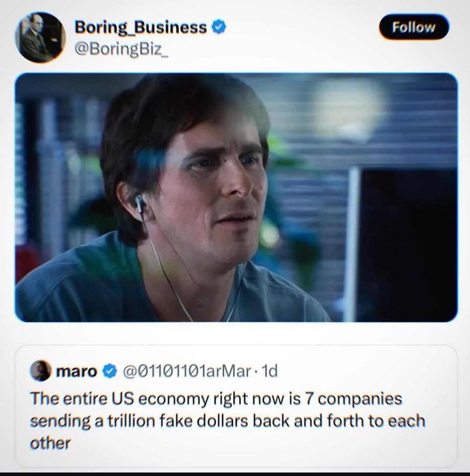Click maro's blue verified checkmark
The width and height of the screenshot is (470, 476).
(109, 371)
